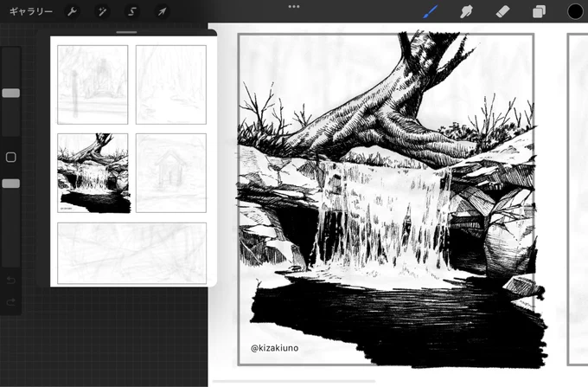Select the Smudge tool
This screenshot has height=387, width=588.
coord(466,11)
